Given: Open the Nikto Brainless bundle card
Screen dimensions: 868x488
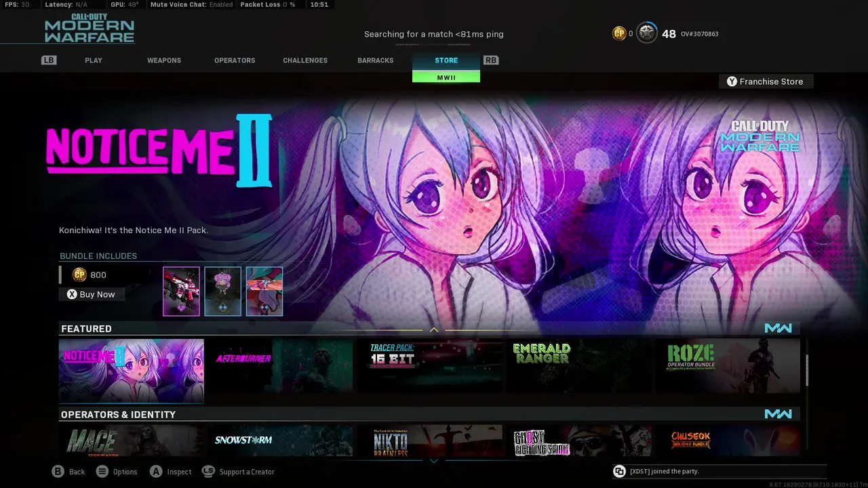Looking at the screenshot, I should click(x=430, y=441).
